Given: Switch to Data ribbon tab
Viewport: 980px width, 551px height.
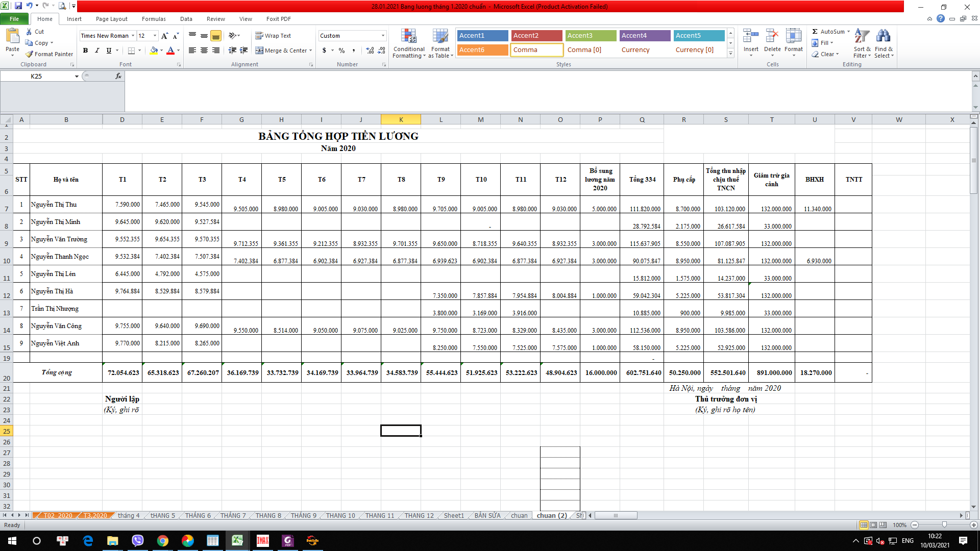Looking at the screenshot, I should (186, 19).
